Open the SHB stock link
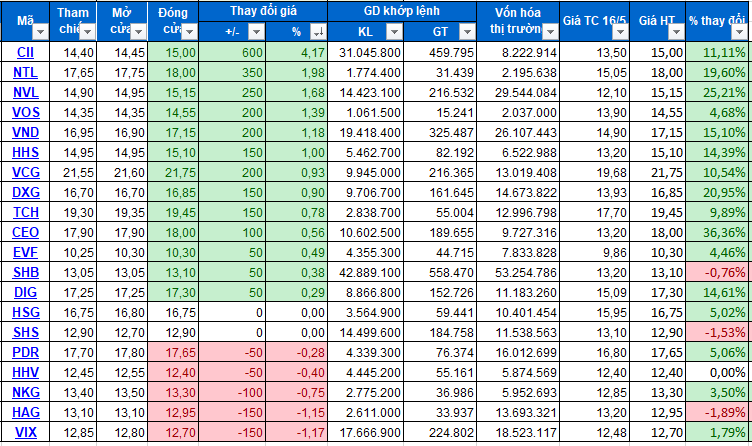This screenshot has width=752, height=446. 25,272
